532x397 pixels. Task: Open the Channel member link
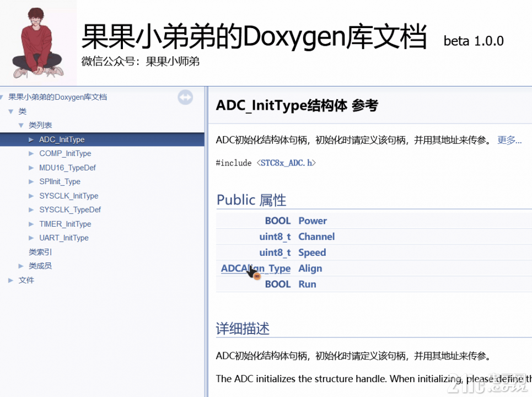tap(316, 237)
